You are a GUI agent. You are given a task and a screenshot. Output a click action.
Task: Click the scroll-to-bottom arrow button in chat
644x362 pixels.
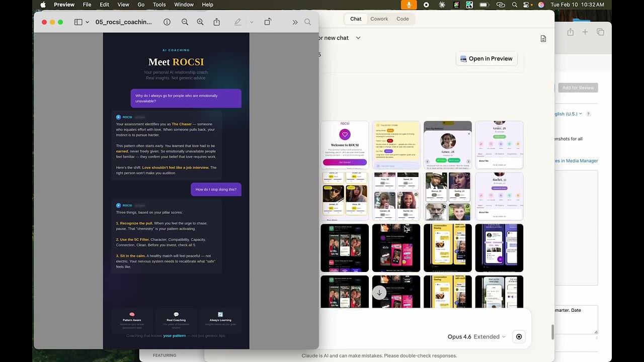point(379,292)
